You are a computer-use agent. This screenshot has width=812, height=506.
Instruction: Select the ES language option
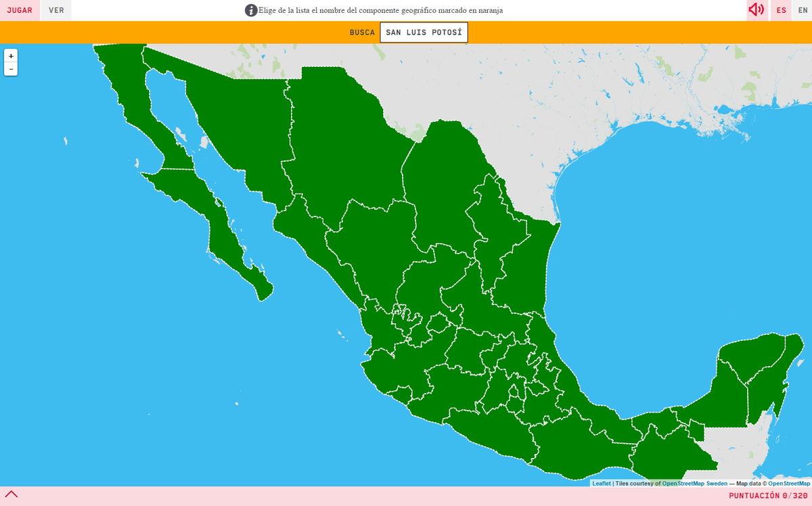pyautogui.click(x=782, y=10)
